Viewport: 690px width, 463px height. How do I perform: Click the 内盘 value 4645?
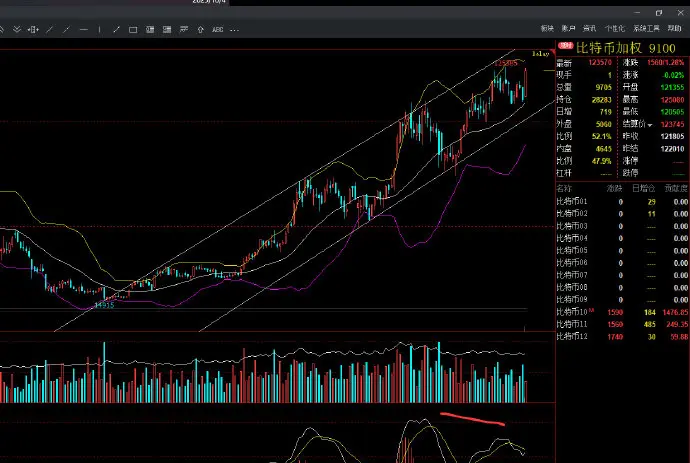(x=604, y=149)
